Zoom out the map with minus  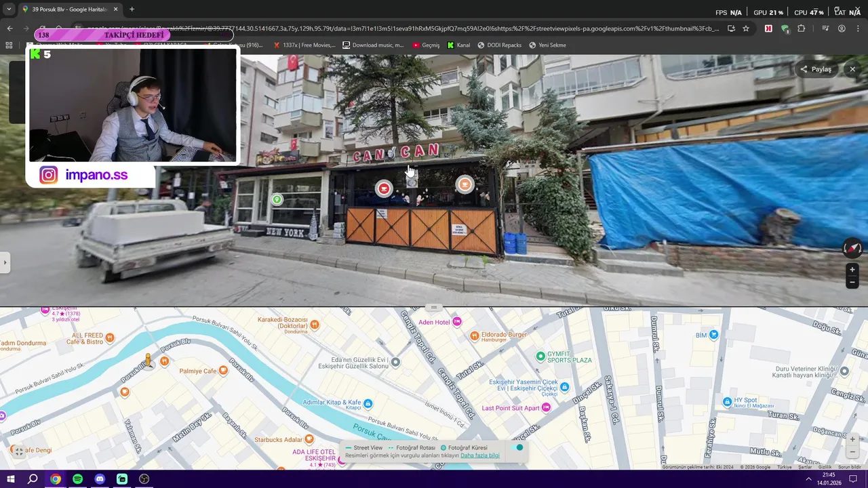pyautogui.click(x=852, y=452)
